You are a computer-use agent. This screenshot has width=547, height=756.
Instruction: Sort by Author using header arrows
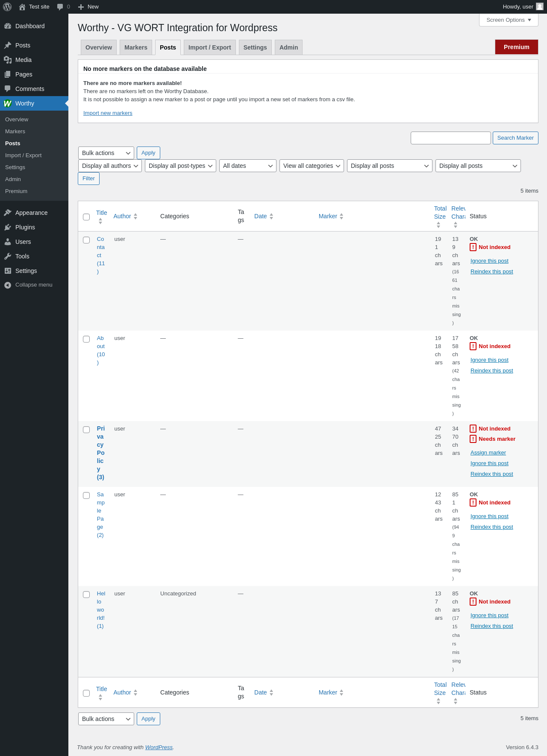[135, 217]
